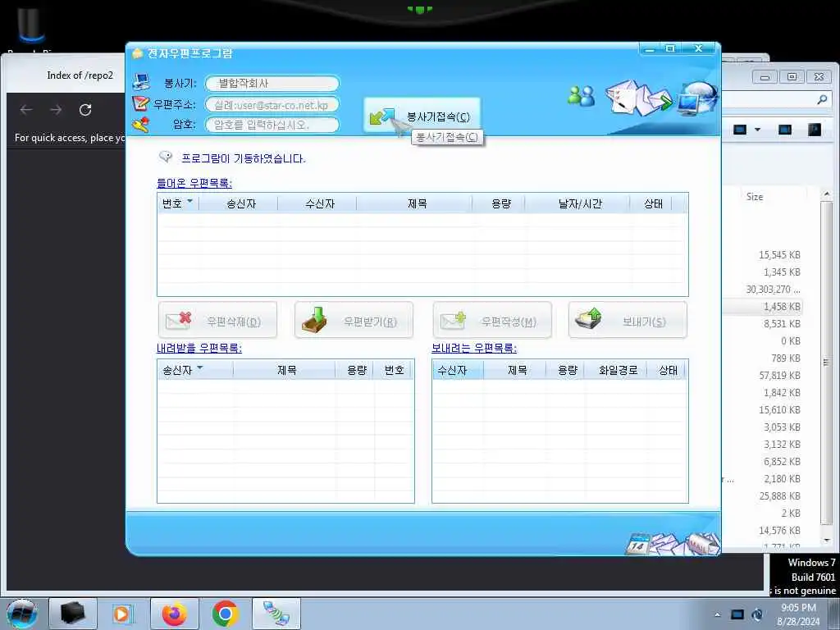Sort download list by 제목 column

pos(285,370)
